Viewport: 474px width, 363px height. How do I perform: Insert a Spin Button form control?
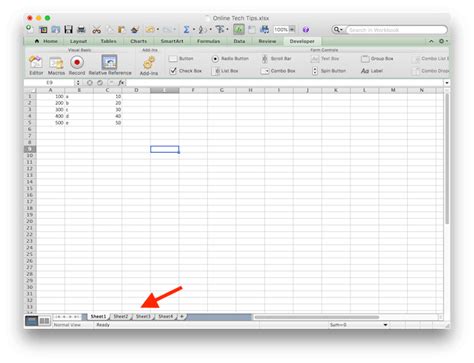pos(329,71)
